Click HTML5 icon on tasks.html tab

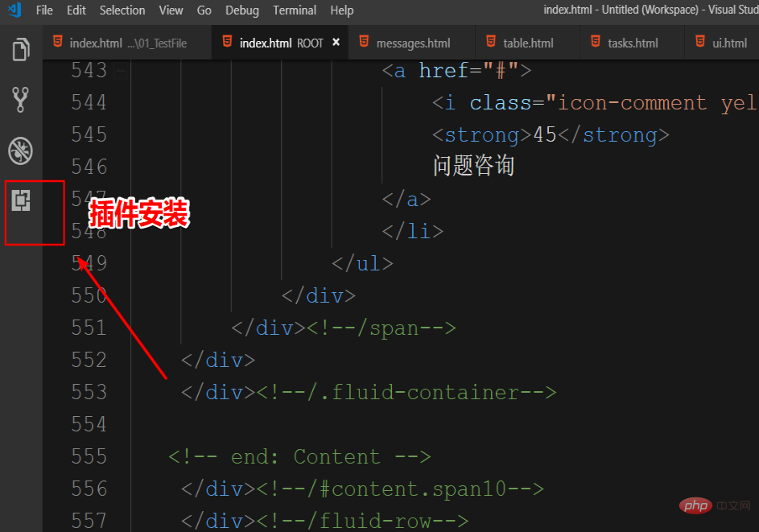pos(596,43)
